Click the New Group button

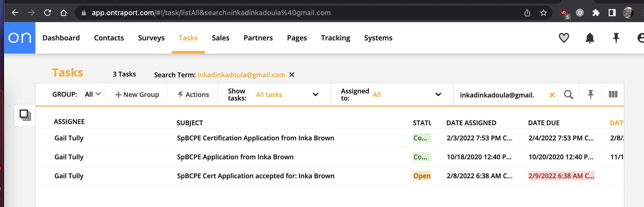(x=137, y=95)
